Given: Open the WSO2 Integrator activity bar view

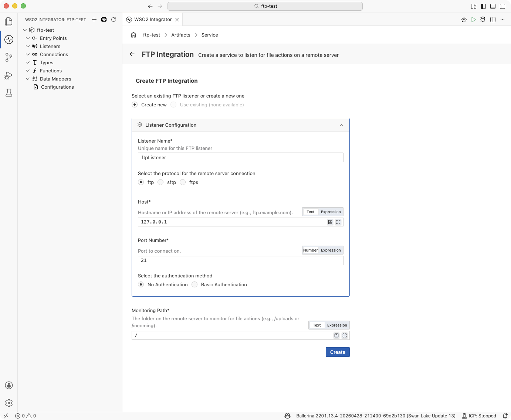Looking at the screenshot, I should [x=9, y=40].
